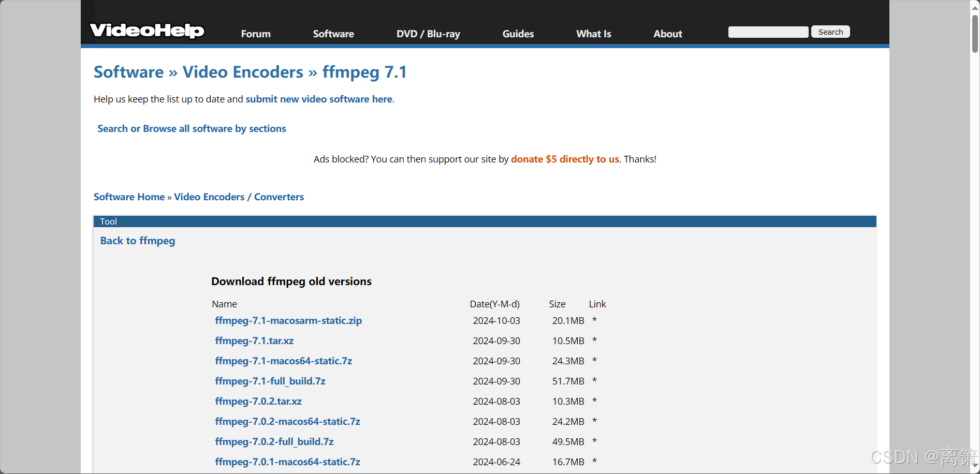Click asterisk link for ffmpeg-7.1-macosarm-static.zip

[x=594, y=320]
